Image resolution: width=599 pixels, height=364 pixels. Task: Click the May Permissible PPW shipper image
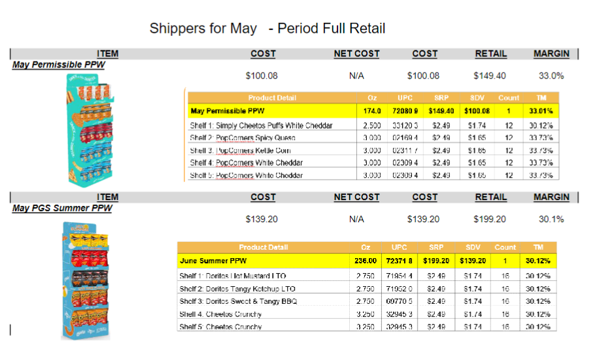(x=90, y=130)
